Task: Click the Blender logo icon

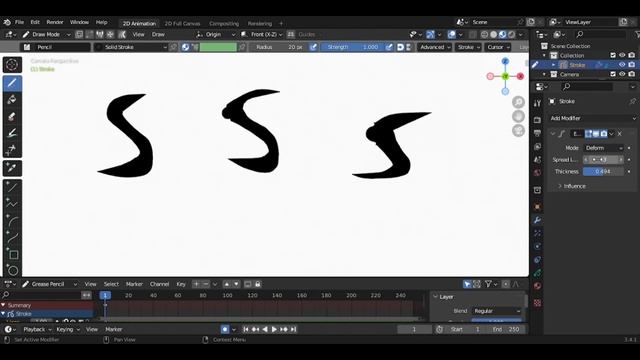Action: tap(7, 22)
